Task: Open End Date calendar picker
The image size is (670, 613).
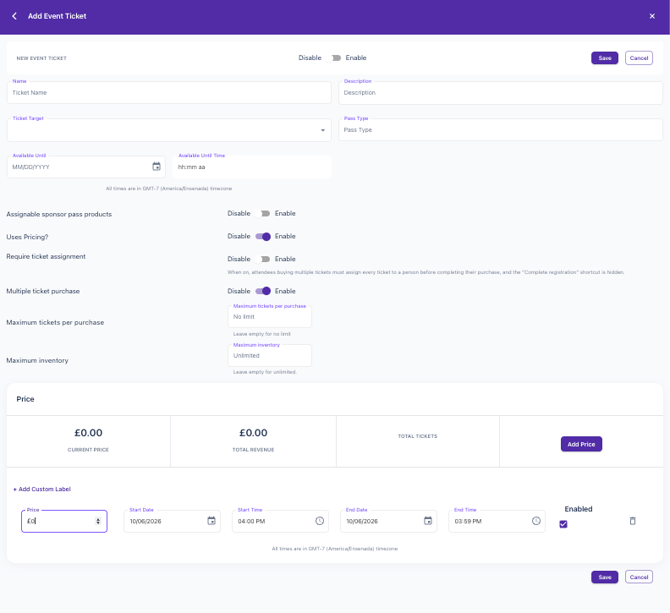Action: [x=428, y=521]
